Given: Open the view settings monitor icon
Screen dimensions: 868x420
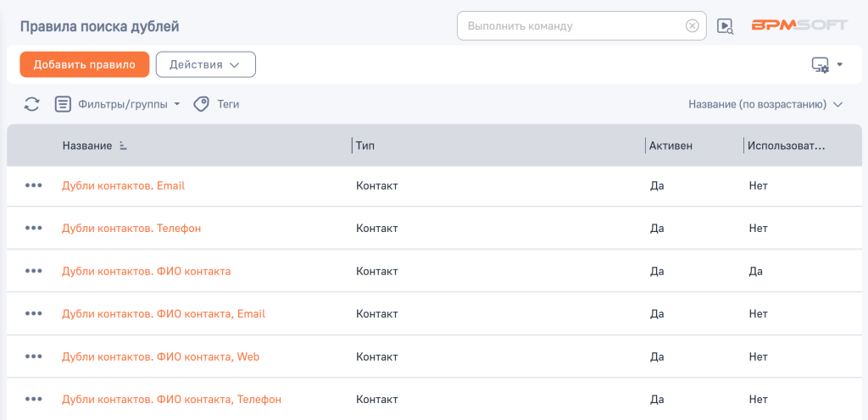Looking at the screenshot, I should (x=821, y=65).
